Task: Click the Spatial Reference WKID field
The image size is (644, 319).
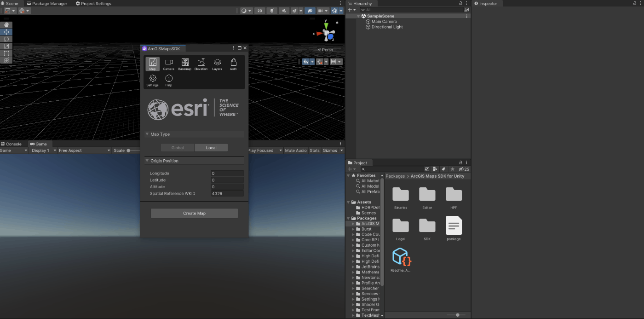Action: (227, 194)
